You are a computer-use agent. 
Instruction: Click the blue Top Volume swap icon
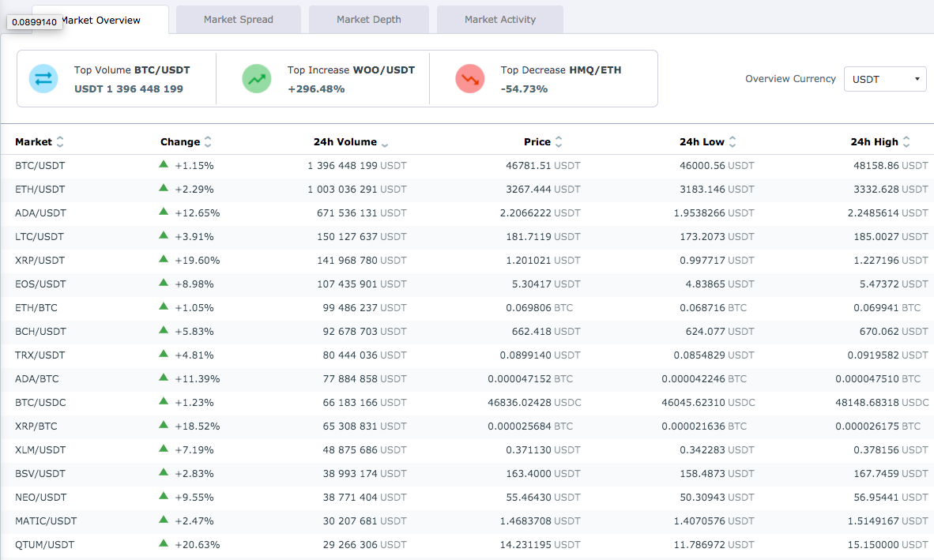43,78
